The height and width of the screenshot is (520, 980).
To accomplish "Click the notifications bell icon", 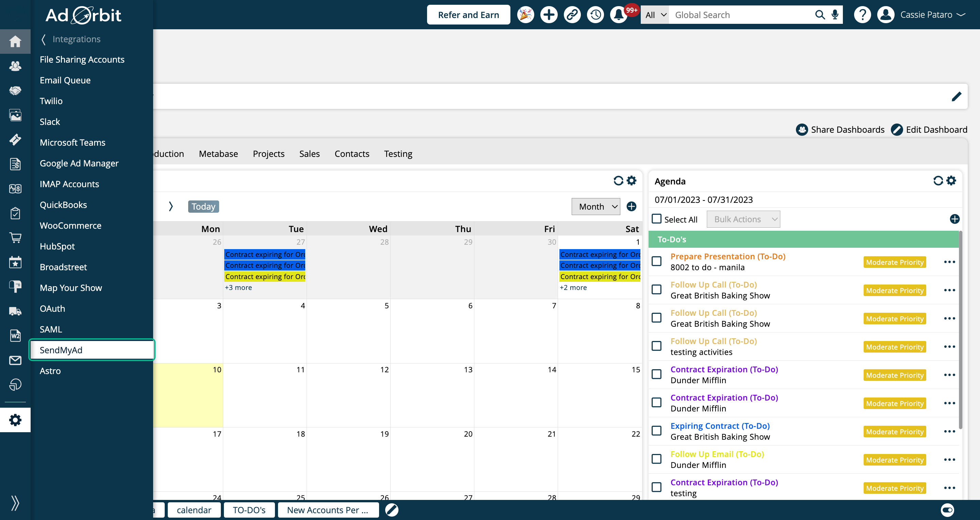I will click(619, 15).
